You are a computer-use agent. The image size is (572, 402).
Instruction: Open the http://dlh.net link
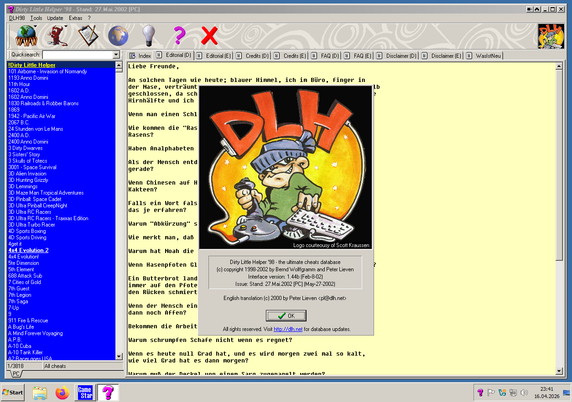[288, 329]
